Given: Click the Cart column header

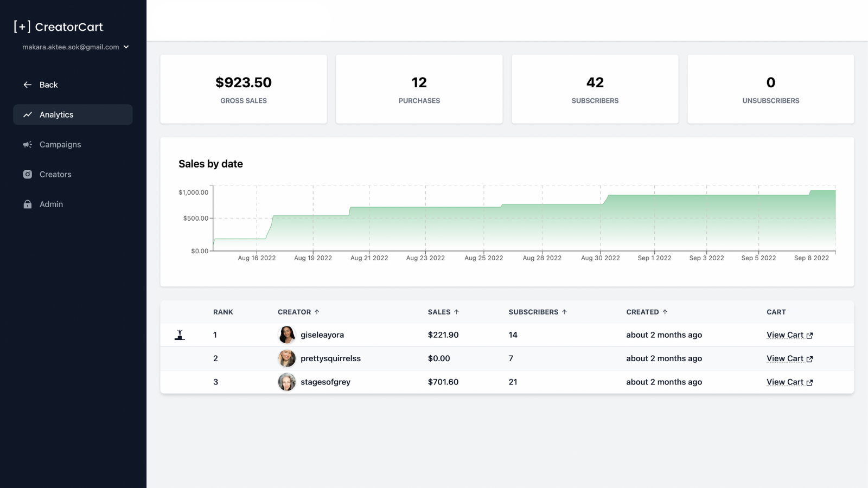Looking at the screenshot, I should [x=776, y=312].
